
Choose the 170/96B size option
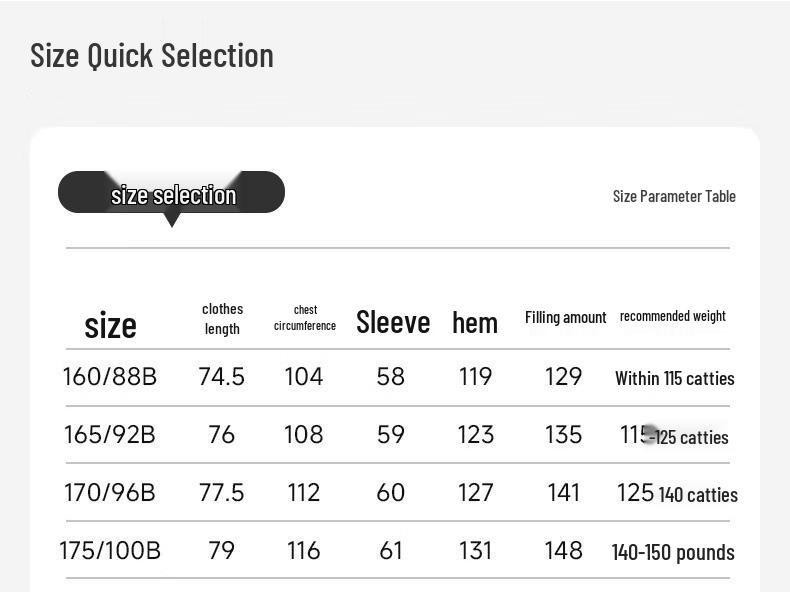tap(110, 493)
